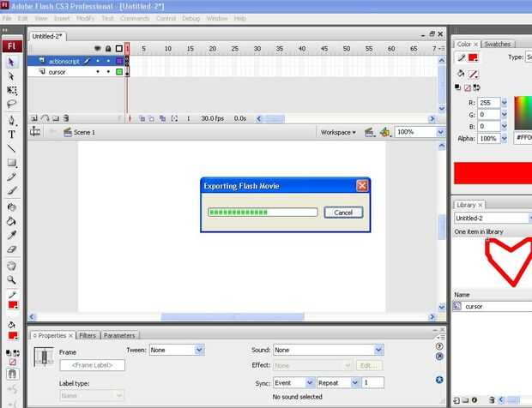
Task: Close the Exporting Flash Movie dialog
Action: pyautogui.click(x=362, y=186)
